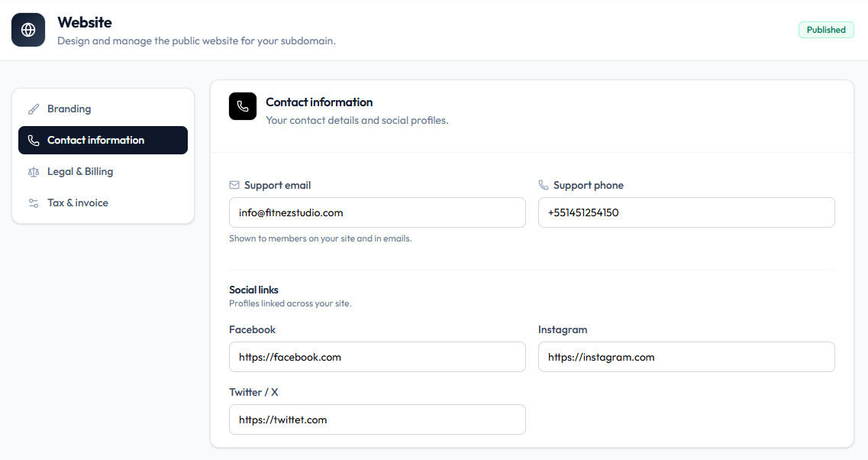Click the brush icon beside Branding

point(34,109)
